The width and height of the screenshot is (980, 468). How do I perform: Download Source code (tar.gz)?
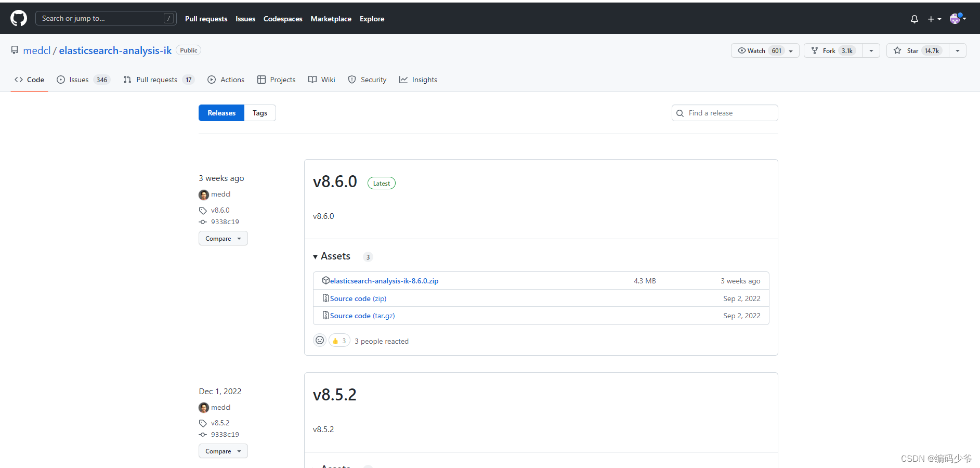pyautogui.click(x=362, y=316)
